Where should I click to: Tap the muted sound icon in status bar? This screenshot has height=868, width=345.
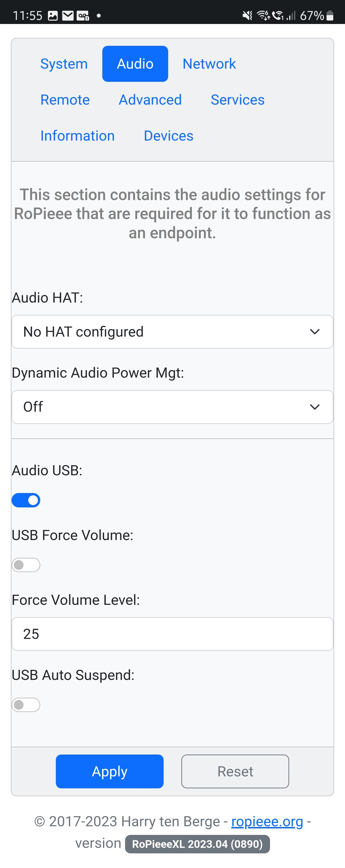247,16
